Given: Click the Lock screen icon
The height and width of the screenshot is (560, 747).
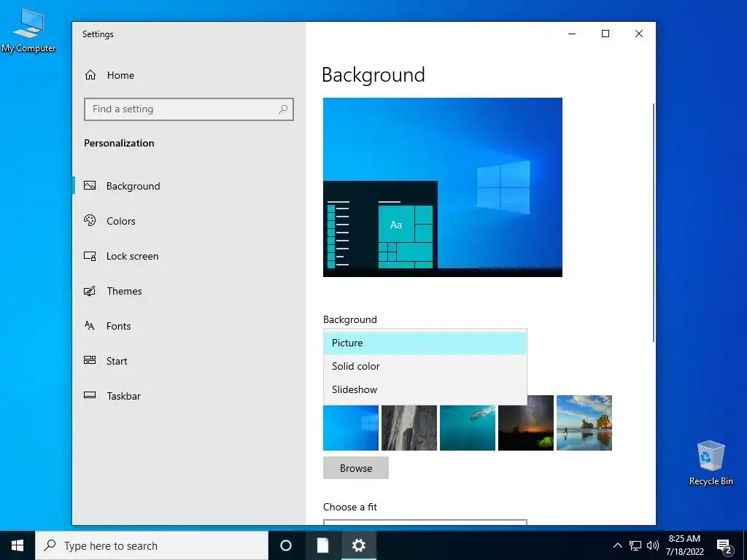Looking at the screenshot, I should click(90, 256).
